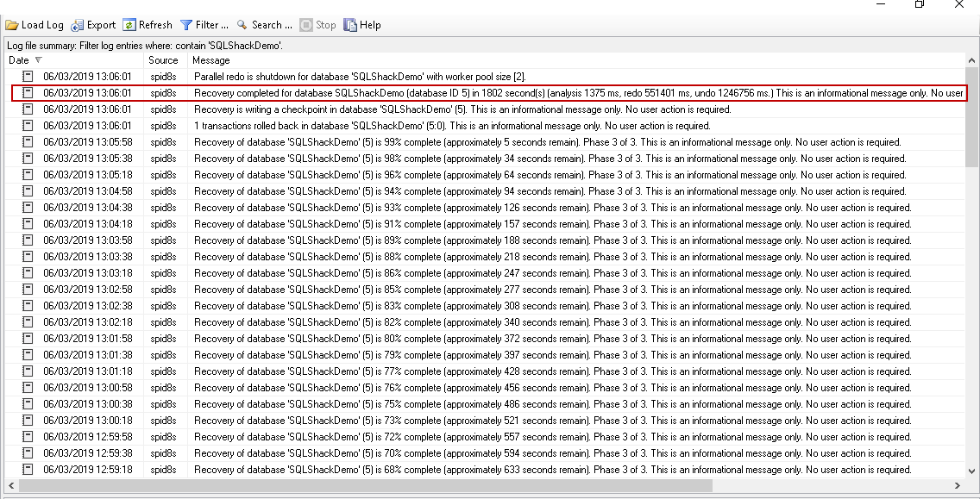Select the Recovery completed log entry
Screen dimensions: 980x499
[431, 93]
